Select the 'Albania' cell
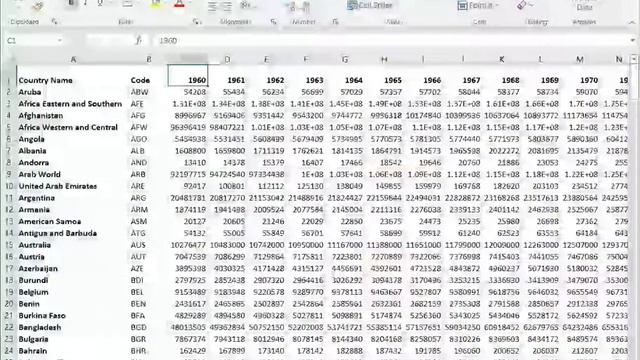The image size is (640, 360). coord(32,151)
